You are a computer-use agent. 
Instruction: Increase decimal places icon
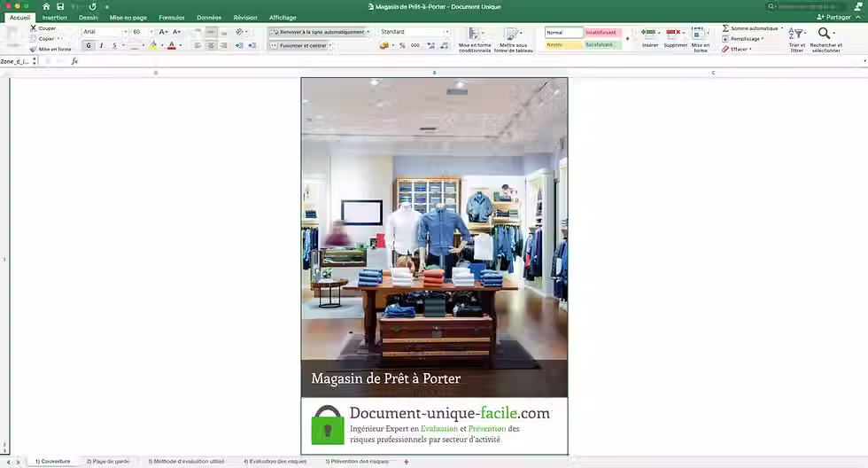[x=430, y=45]
